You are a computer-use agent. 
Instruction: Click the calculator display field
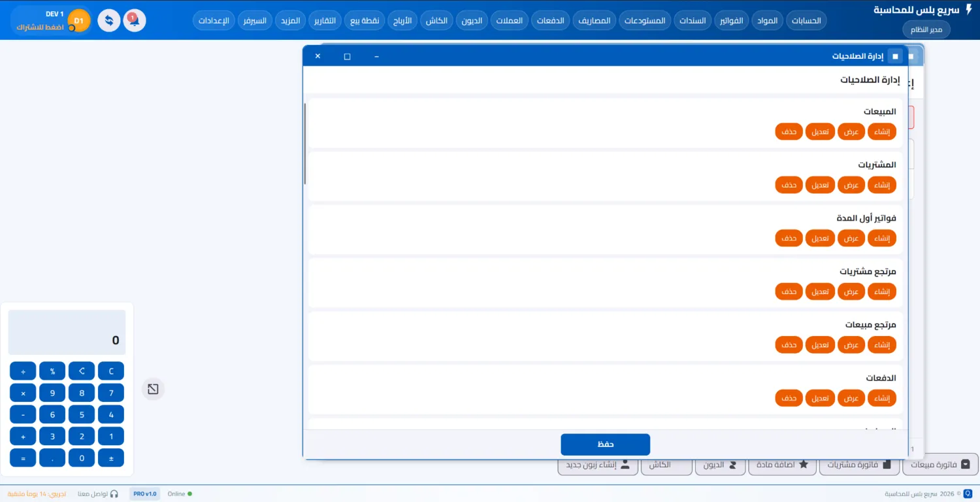(x=67, y=333)
